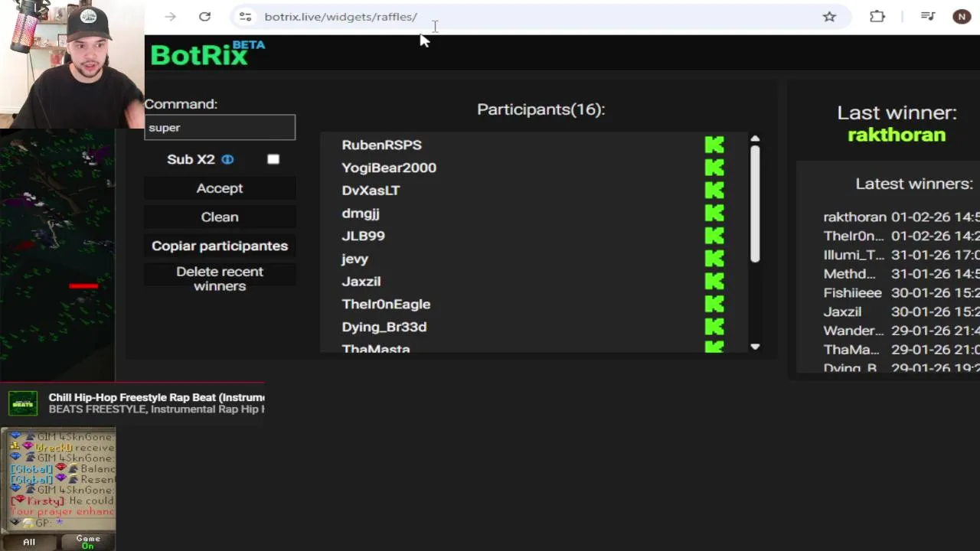Reload the page with the browser refresh icon
Viewport: 980px width, 551px height.
point(204,16)
